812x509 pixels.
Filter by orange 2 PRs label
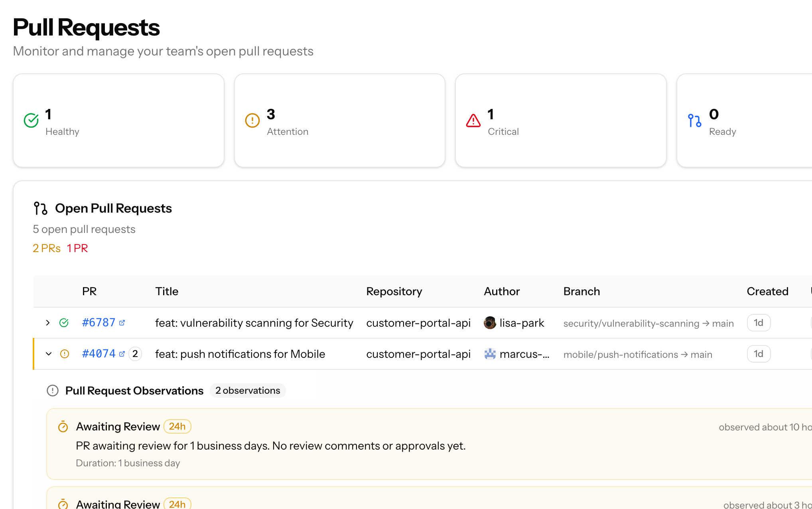47,248
